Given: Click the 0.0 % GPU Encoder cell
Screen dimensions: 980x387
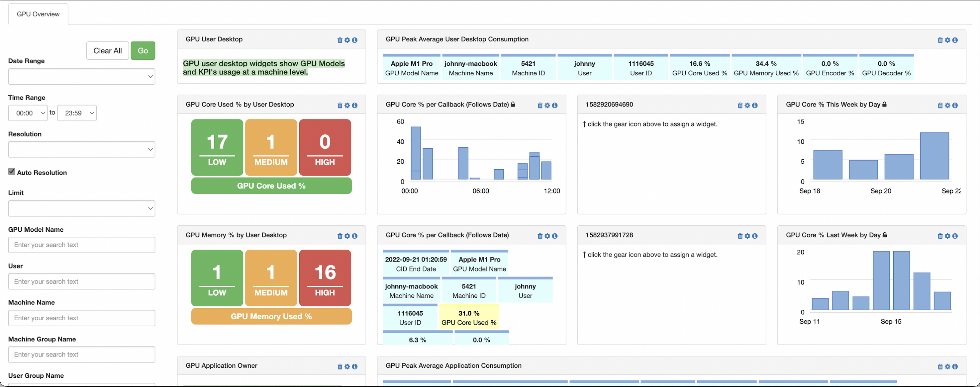Looking at the screenshot, I should point(830,68).
